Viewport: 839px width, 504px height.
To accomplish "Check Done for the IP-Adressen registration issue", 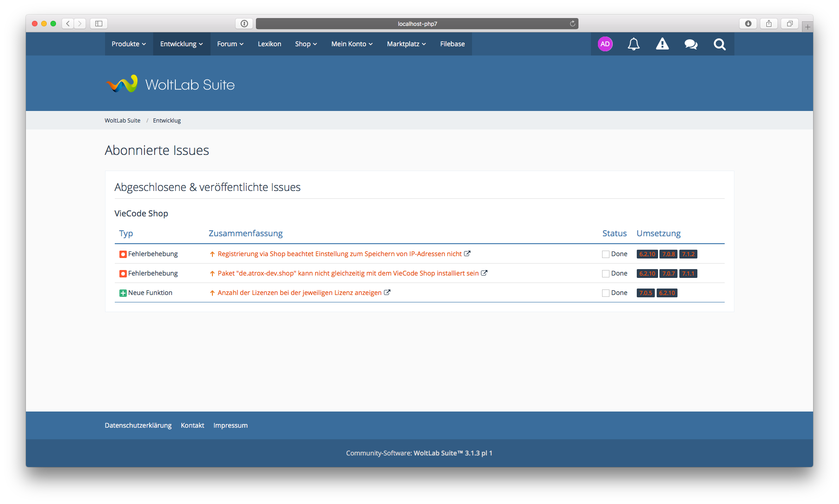I will 605,254.
